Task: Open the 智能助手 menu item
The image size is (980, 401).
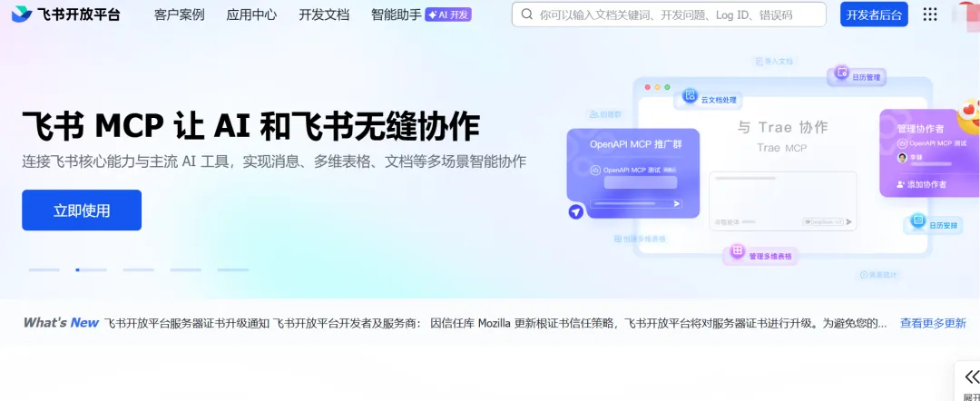Action: 397,15
